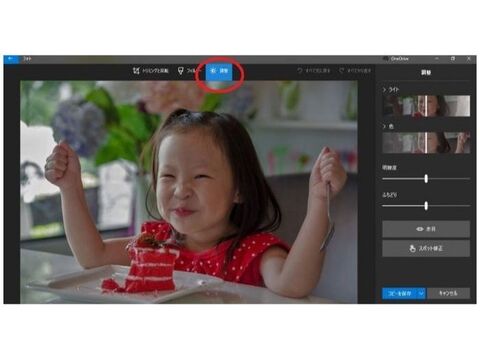This screenshot has height=360, width=480.
Task: Click the Clarity (明瞭度) slider handle
Action: [x=426, y=179]
